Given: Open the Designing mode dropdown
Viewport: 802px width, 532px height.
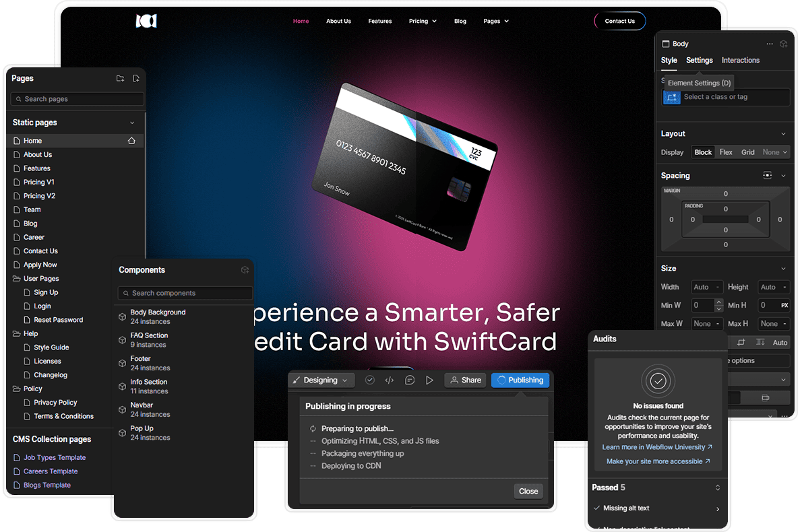Looking at the screenshot, I should tap(321, 380).
